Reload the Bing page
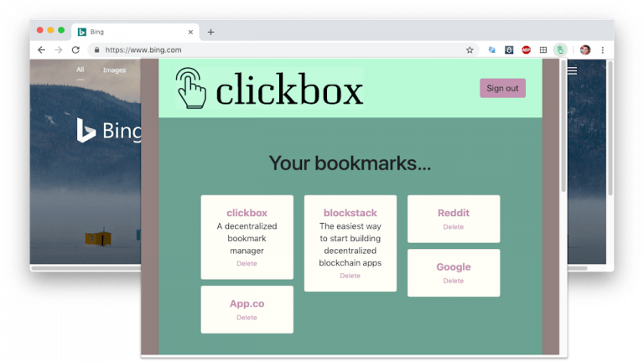This screenshot has width=644, height=362. click(x=75, y=49)
